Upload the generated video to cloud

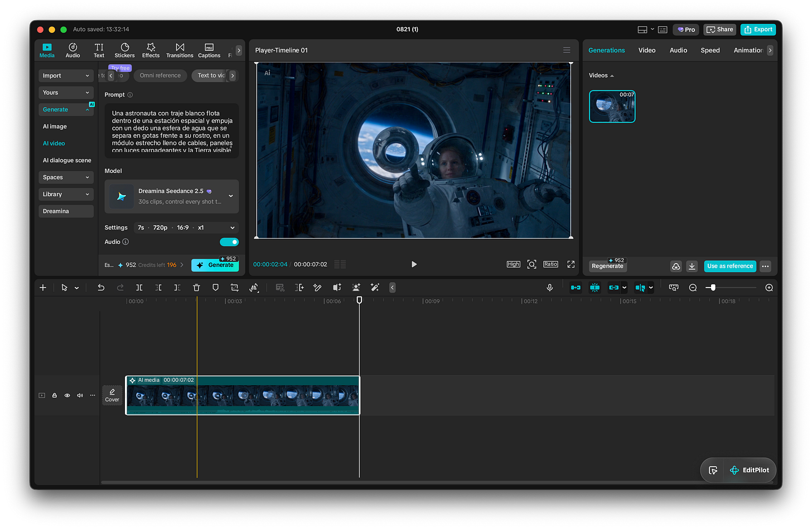tap(676, 266)
